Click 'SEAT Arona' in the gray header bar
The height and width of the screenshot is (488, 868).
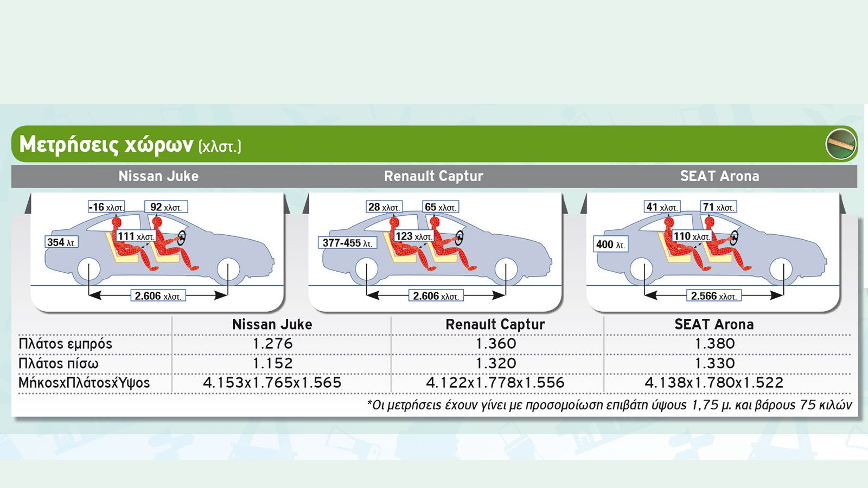719,176
